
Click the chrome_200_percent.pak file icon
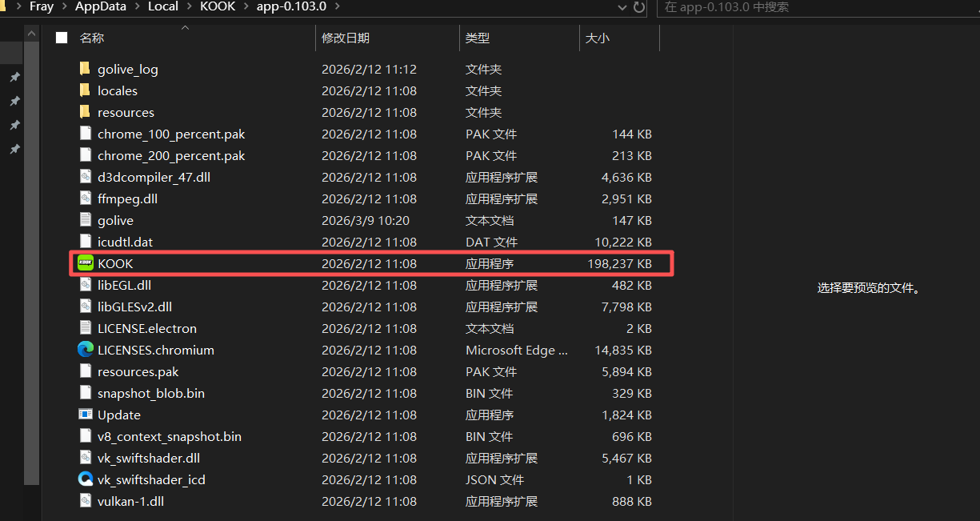(x=86, y=155)
